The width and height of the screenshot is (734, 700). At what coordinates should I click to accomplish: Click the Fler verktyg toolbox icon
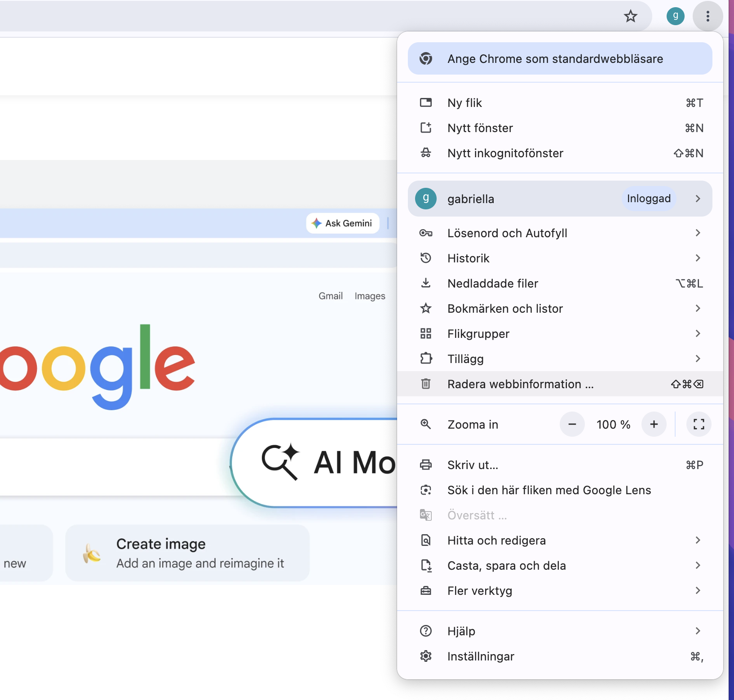(426, 590)
